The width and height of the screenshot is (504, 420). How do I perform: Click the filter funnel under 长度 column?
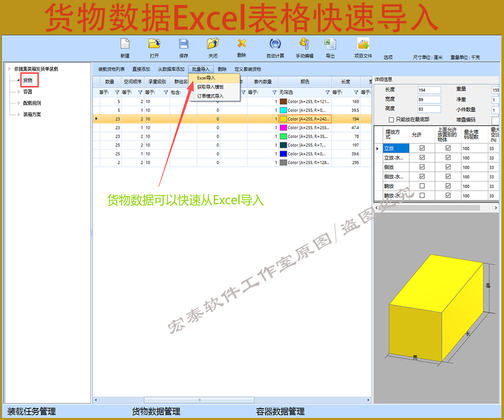tap(356, 92)
